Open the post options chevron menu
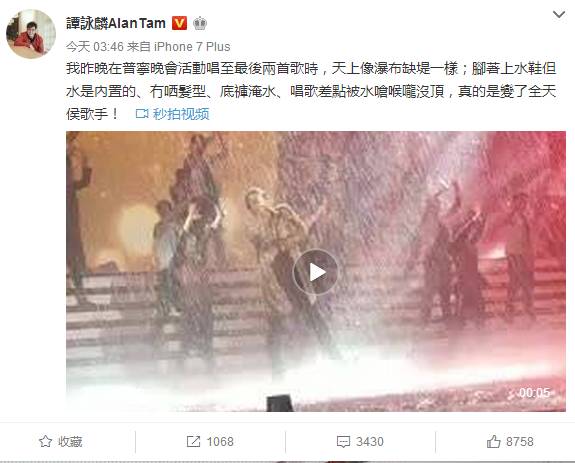The width and height of the screenshot is (575, 463). (558, 15)
